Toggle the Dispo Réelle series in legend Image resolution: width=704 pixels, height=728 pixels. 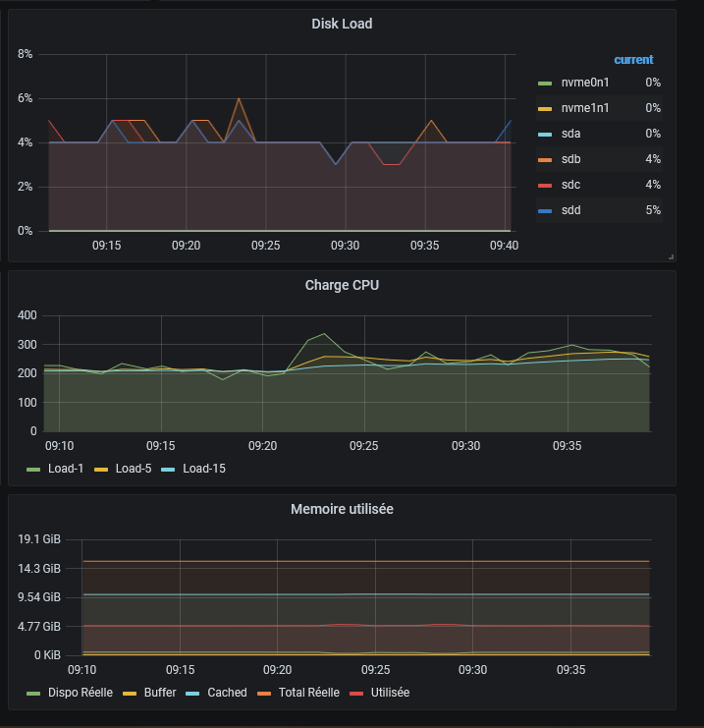tap(81, 693)
